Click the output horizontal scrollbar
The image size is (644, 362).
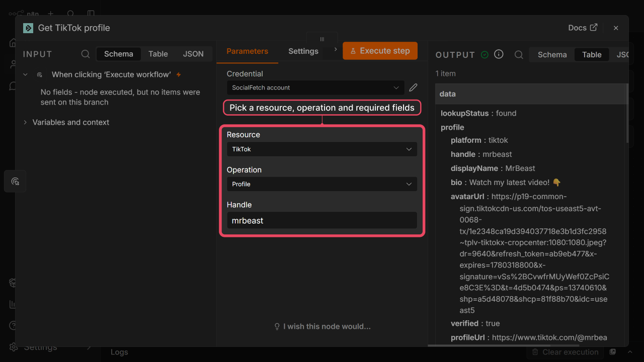[x=504, y=345]
